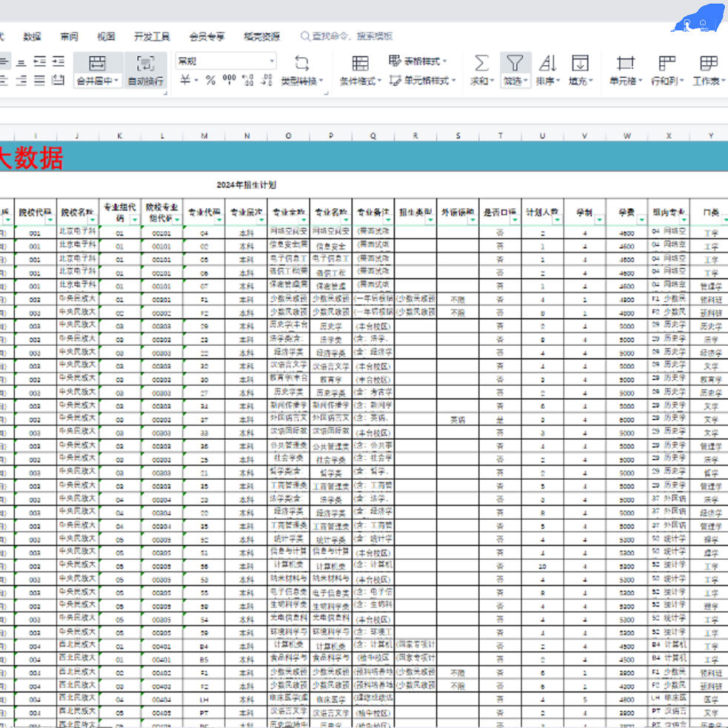Open the 稻壳资源 ribbon tab
Image resolution: width=728 pixels, height=728 pixels.
coord(262,36)
